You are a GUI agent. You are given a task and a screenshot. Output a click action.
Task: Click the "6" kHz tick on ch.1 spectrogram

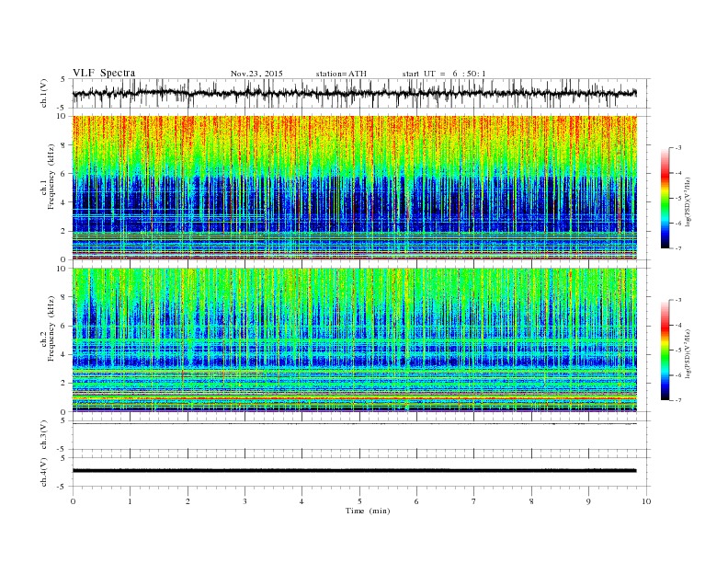point(63,174)
